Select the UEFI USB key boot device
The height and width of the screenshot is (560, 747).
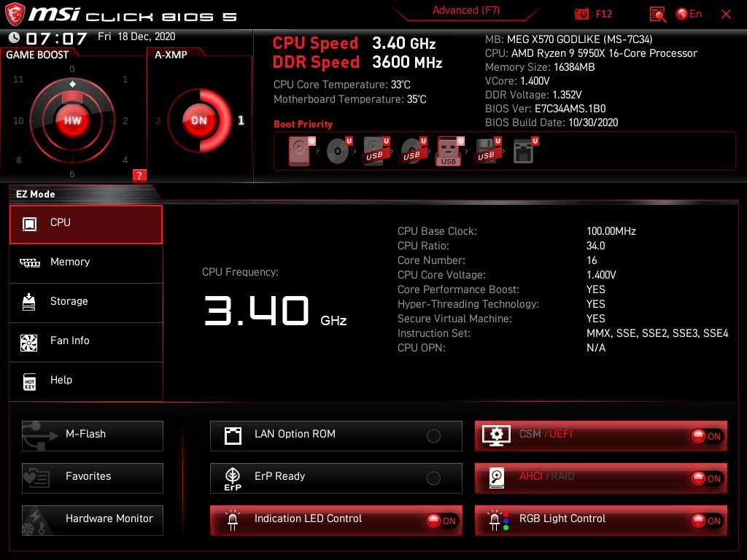pyautogui.click(x=449, y=152)
